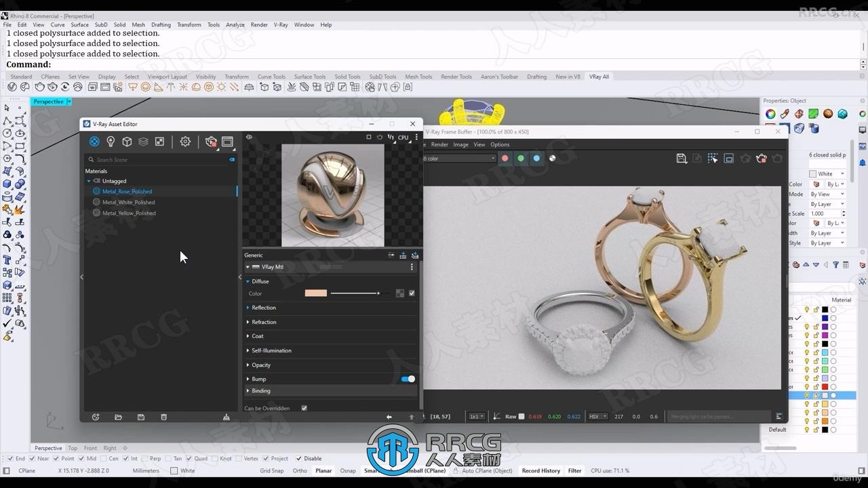This screenshot has height=488, width=868.
Task: Switch to VRay All toolbar tab
Action: [x=599, y=77]
